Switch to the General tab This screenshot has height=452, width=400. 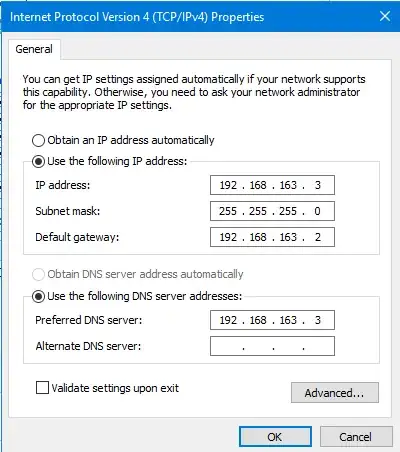click(34, 49)
